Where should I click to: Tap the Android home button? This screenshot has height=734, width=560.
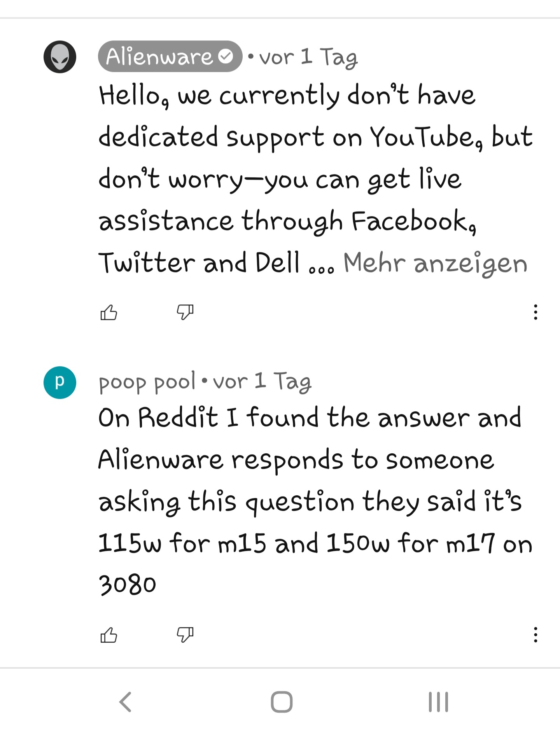coord(282,702)
